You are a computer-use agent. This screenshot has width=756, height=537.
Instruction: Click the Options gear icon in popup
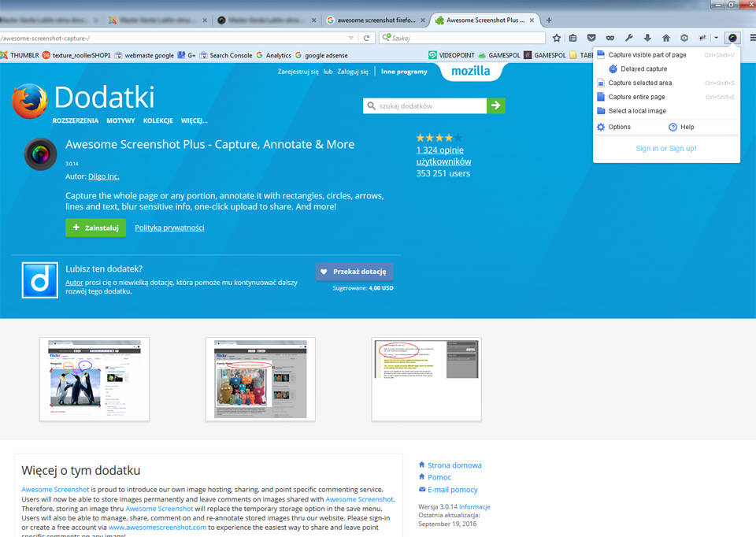tap(601, 128)
